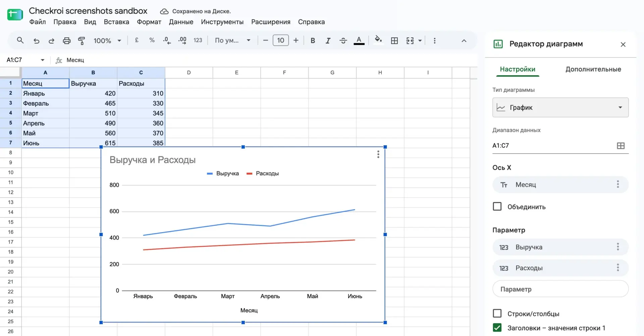
Task: Toggle italic formatting
Action: [x=328, y=41]
